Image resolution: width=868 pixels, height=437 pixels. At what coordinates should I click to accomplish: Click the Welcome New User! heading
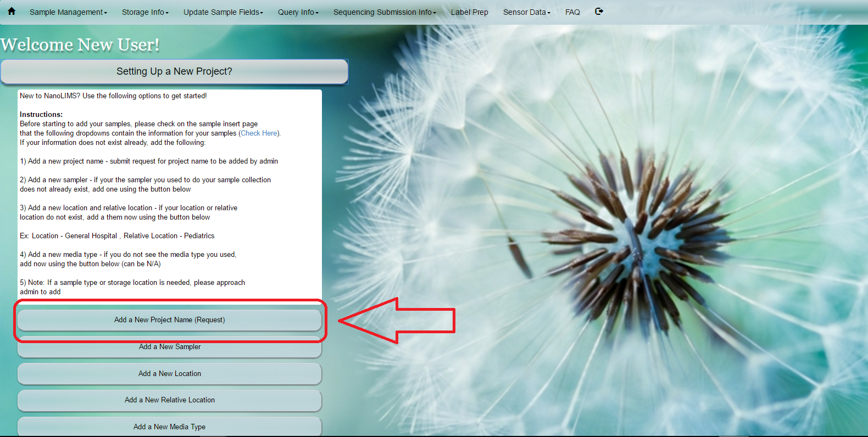click(x=80, y=44)
